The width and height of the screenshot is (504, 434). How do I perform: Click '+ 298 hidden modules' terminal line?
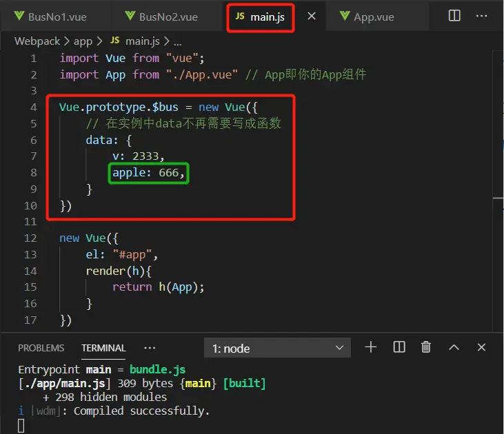pyautogui.click(x=105, y=397)
